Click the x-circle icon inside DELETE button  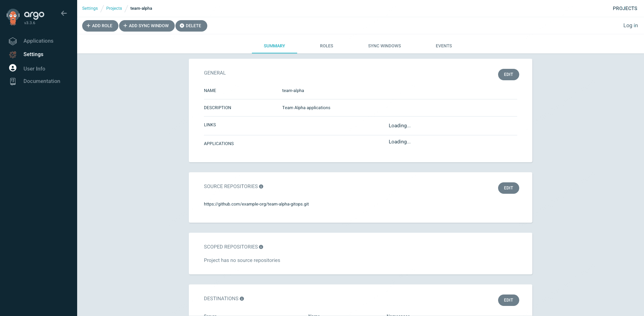pos(182,26)
